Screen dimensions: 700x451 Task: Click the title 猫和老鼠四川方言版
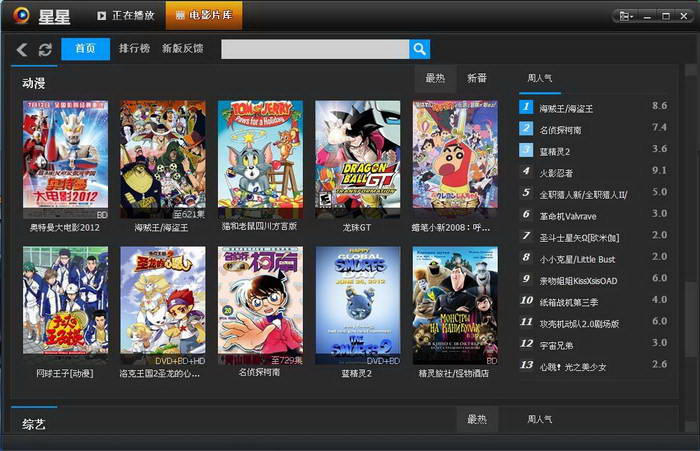tap(259, 226)
